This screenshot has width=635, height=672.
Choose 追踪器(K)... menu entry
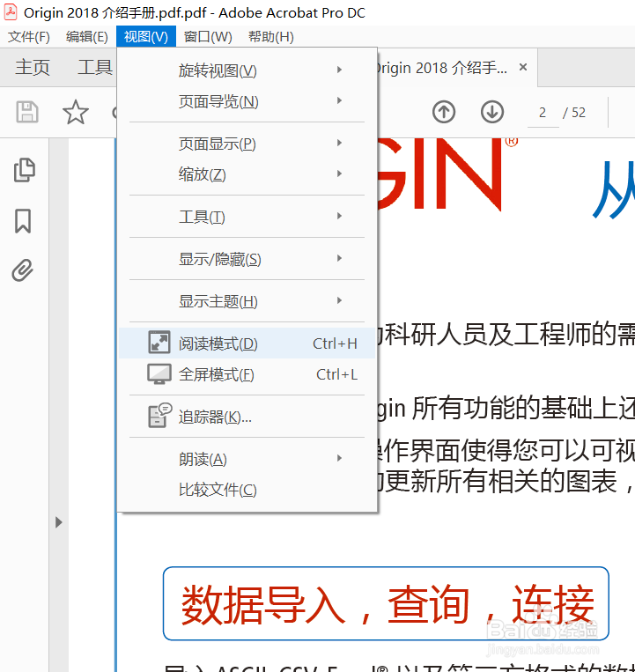(247, 416)
